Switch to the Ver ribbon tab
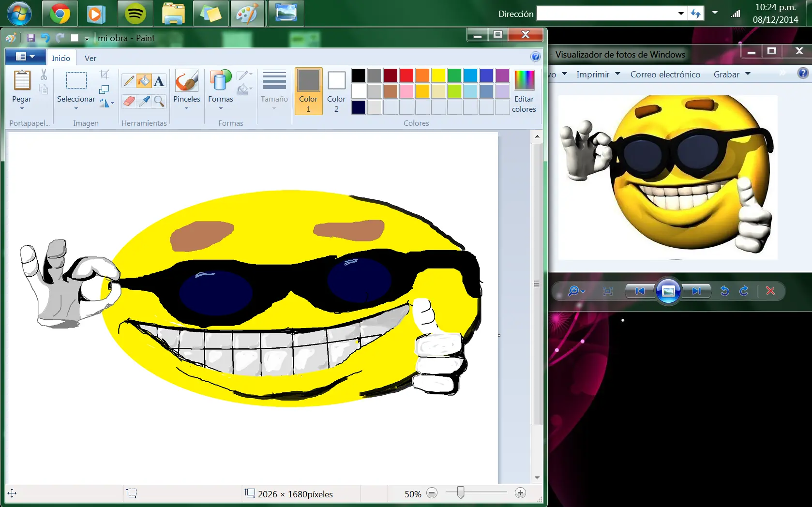 point(90,58)
